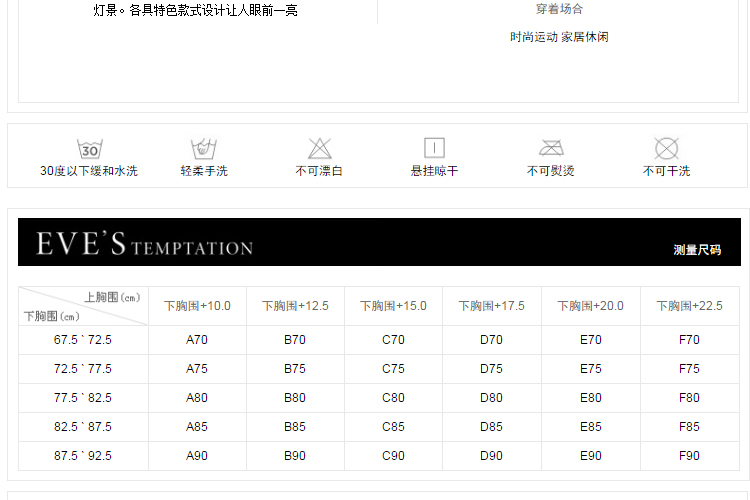This screenshot has height=500, width=750.
Task: Select the E90 size cell
Action: tap(591, 456)
